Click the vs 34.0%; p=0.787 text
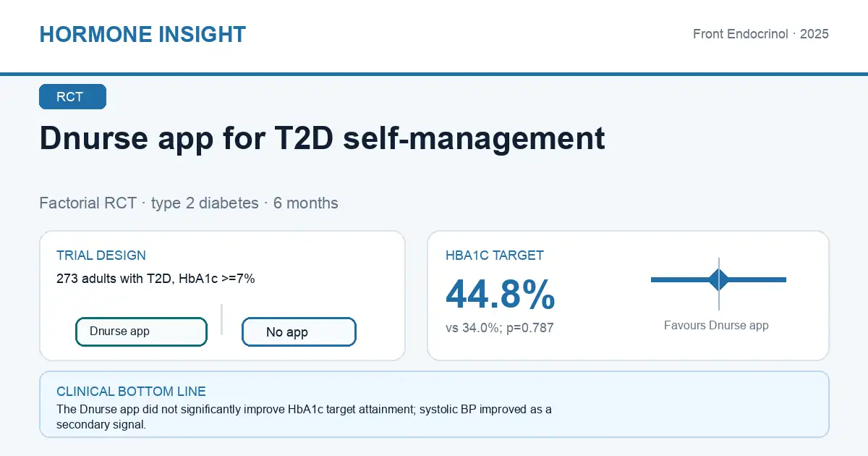 [500, 328]
